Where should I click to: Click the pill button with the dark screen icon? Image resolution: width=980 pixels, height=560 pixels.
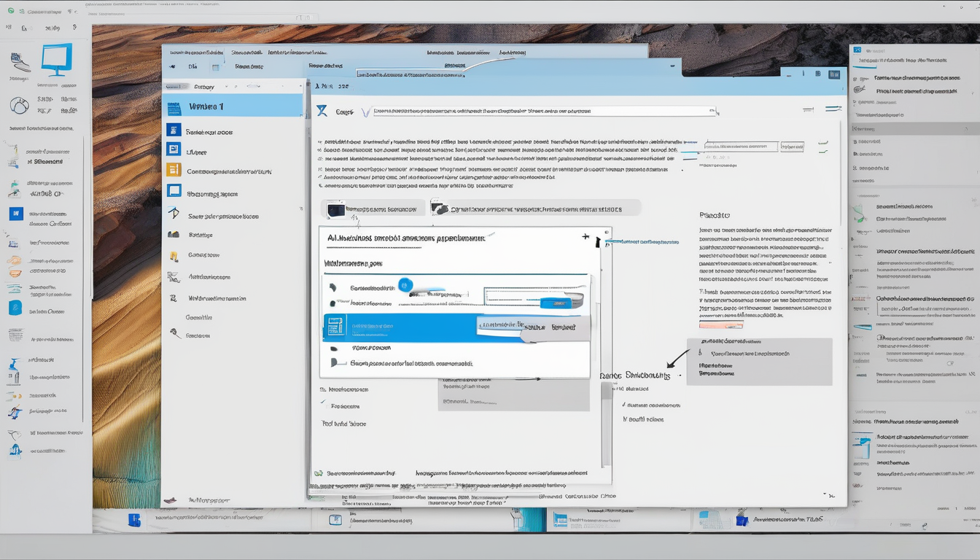pos(373,209)
